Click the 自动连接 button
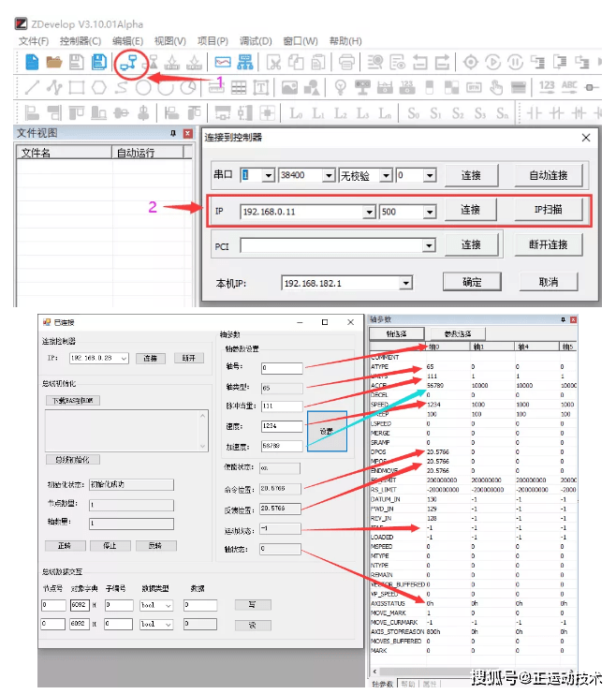 point(549,175)
